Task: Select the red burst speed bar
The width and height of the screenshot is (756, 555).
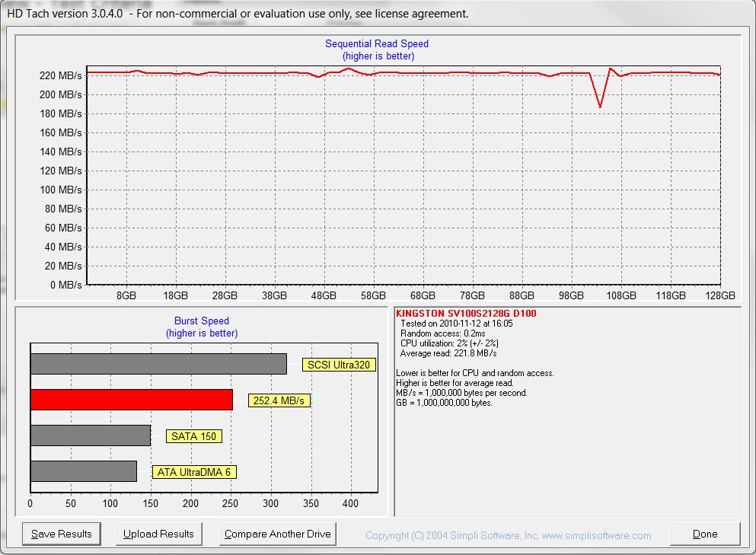Action: point(131,400)
